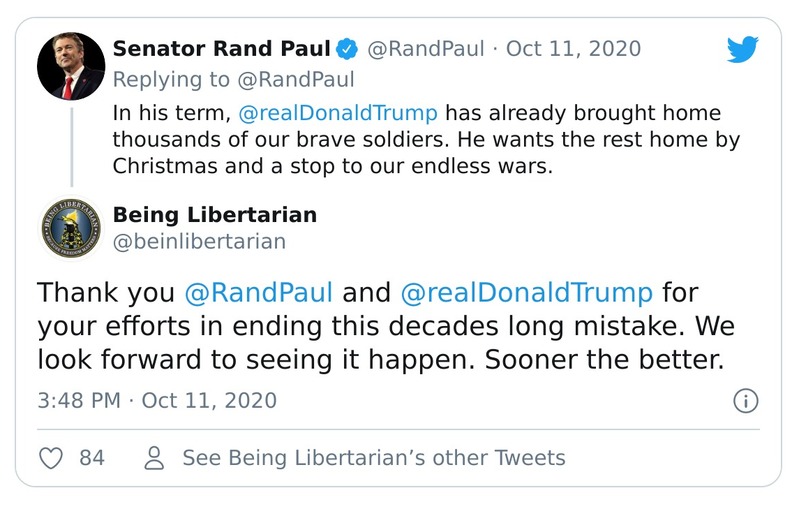799x509 pixels.
Task: Open the tweet info icon
Action: click(745, 401)
